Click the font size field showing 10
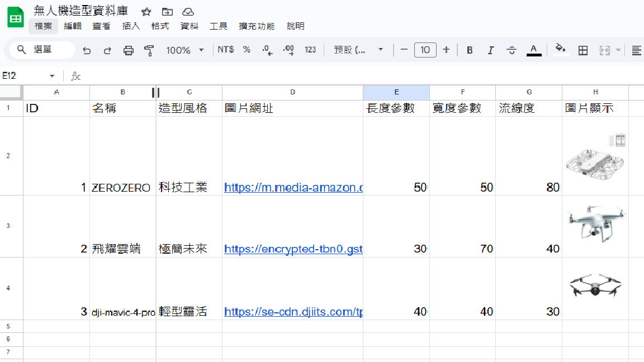 tap(425, 50)
